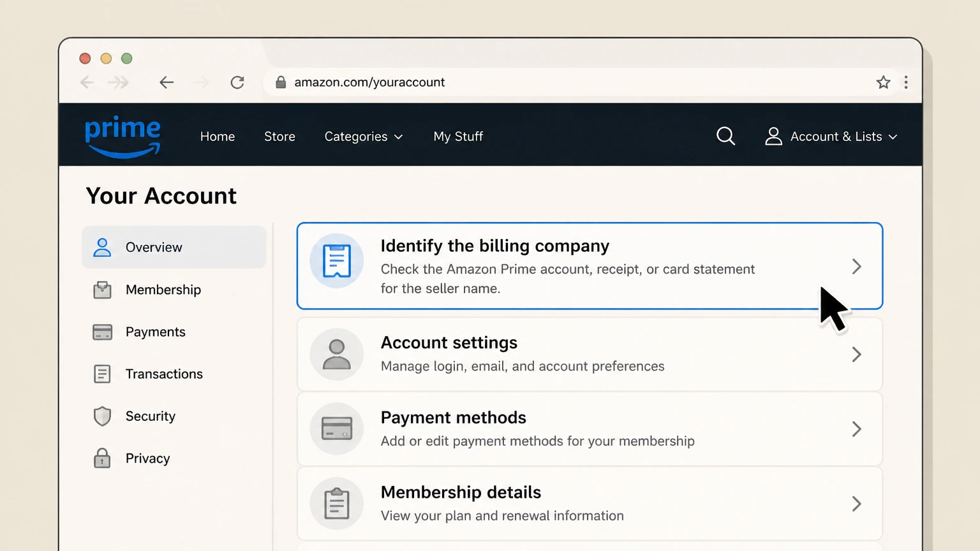Click the Membership details clipboard icon
This screenshot has height=551, width=980.
point(337,504)
